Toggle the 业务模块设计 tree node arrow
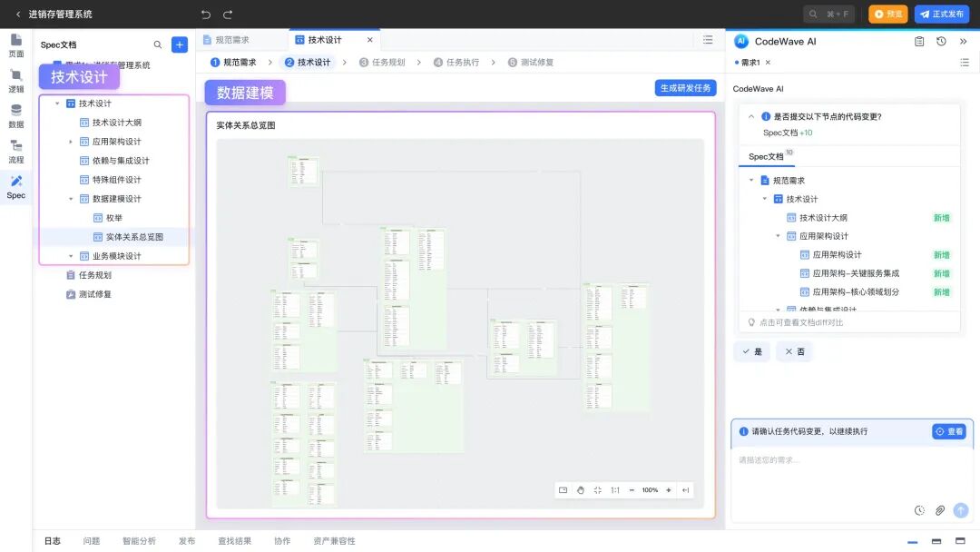This screenshot has width=980, height=552. click(71, 256)
